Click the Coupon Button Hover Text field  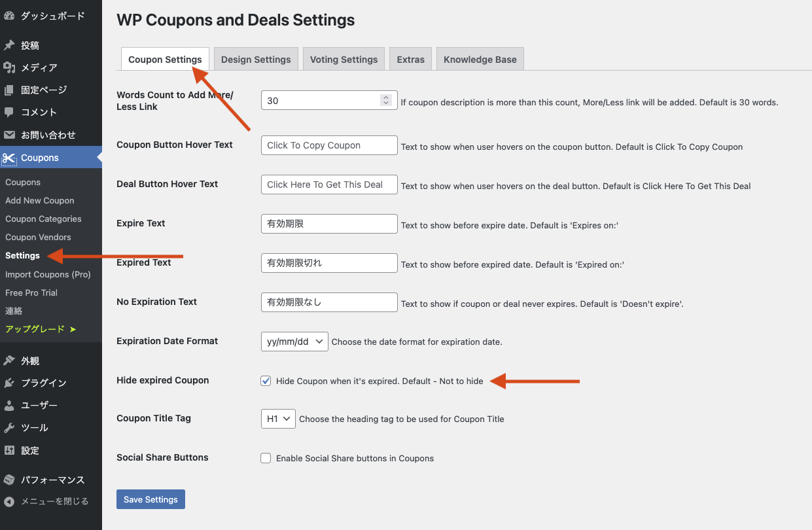(329, 145)
